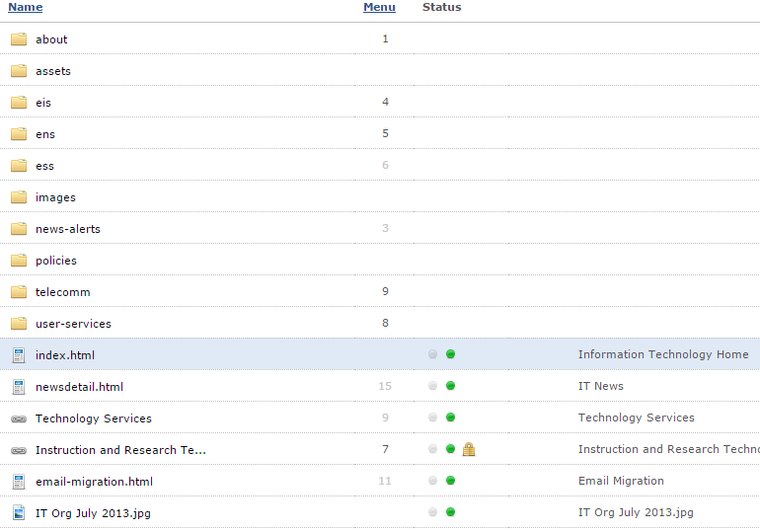Click the gray status dot for newsdetail.html
This screenshot has height=532, width=760.
pyautogui.click(x=433, y=386)
